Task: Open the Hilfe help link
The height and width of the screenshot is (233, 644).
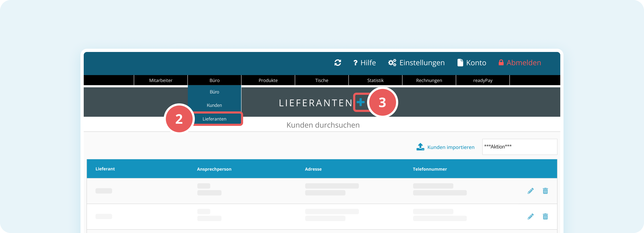Action: [x=364, y=63]
